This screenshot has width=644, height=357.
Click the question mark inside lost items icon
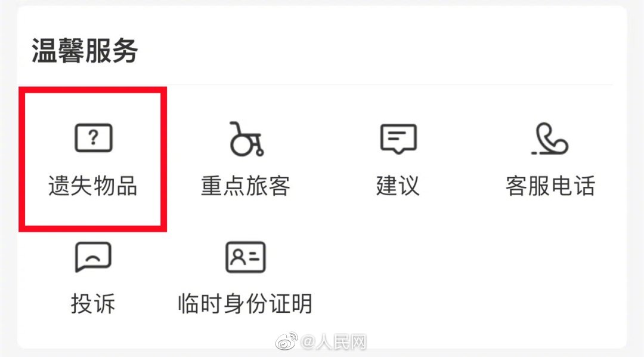tap(94, 137)
